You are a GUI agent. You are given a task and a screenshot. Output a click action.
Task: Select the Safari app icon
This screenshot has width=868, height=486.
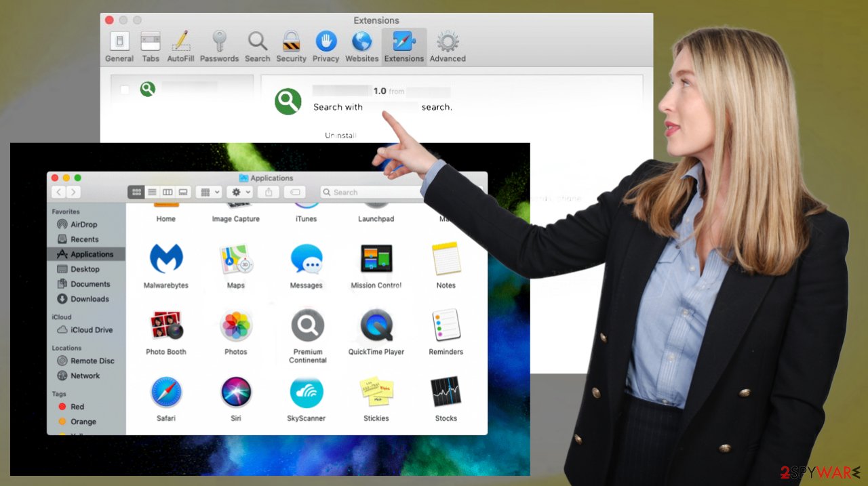point(166,392)
